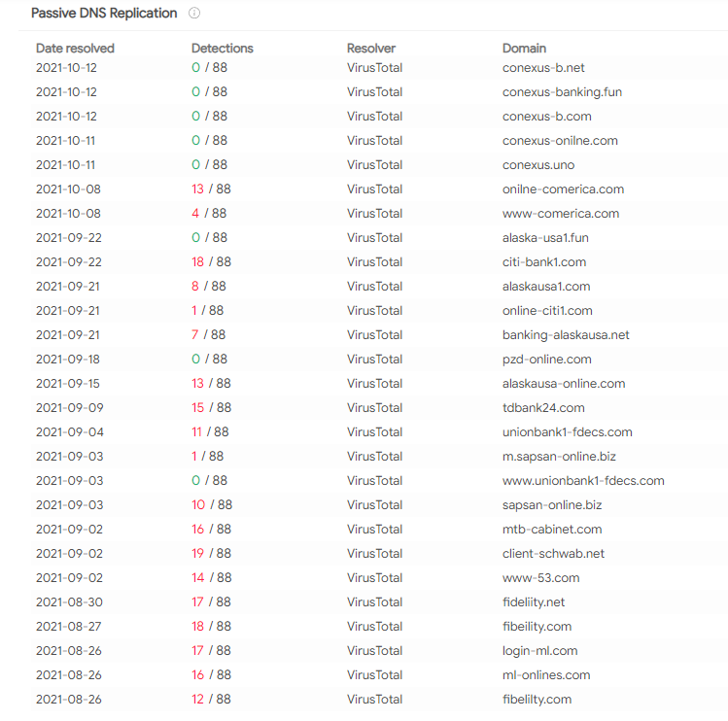Viewport: 728px width, 721px height.
Task: Click the 19 / 88 detection count
Action: [211, 554]
